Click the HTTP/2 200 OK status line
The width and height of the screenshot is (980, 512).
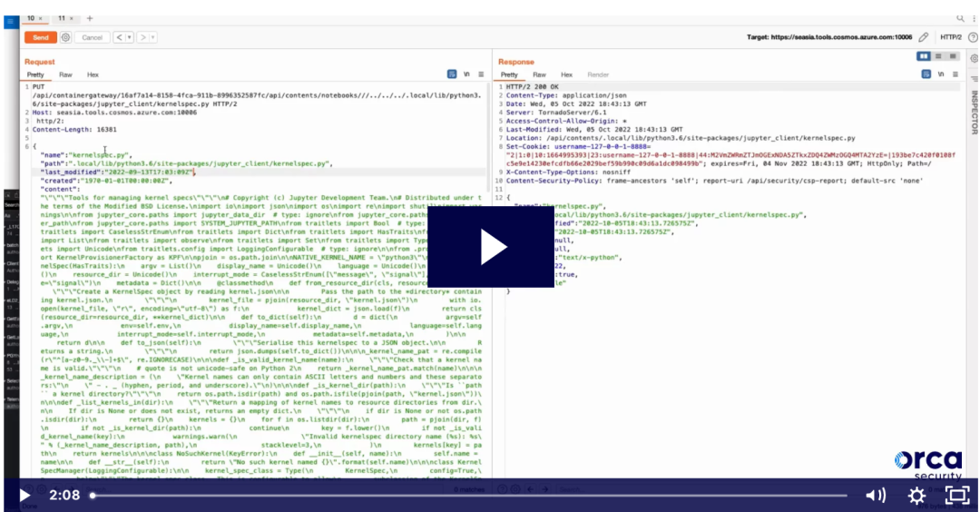(533, 87)
